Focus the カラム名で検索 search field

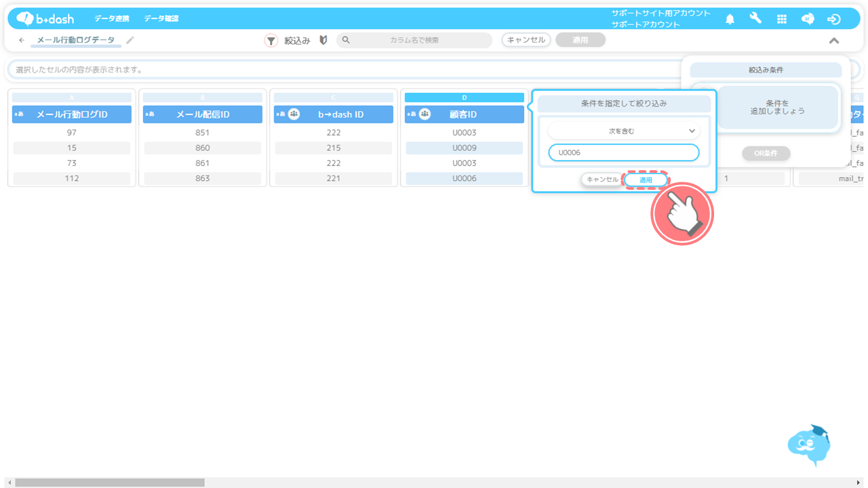pyautogui.click(x=414, y=41)
